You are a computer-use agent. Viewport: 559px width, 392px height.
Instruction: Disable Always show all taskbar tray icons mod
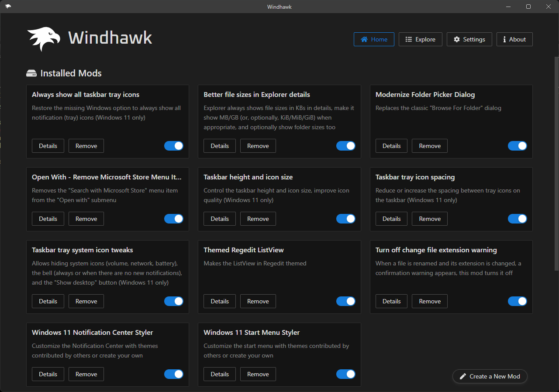[174, 146]
